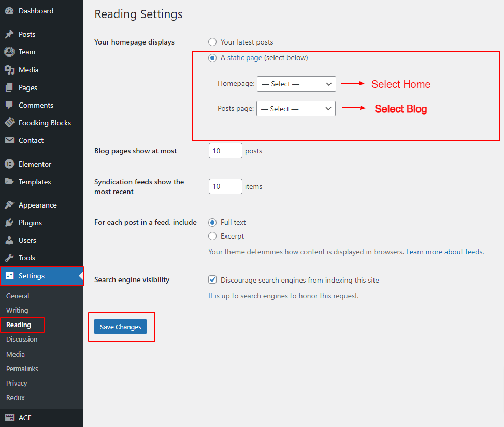Click the Elementor logo icon
The image size is (504, 427).
(9, 164)
